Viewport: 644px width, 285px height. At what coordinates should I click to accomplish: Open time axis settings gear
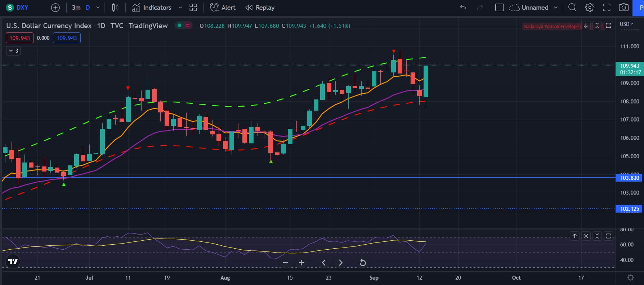(631, 277)
